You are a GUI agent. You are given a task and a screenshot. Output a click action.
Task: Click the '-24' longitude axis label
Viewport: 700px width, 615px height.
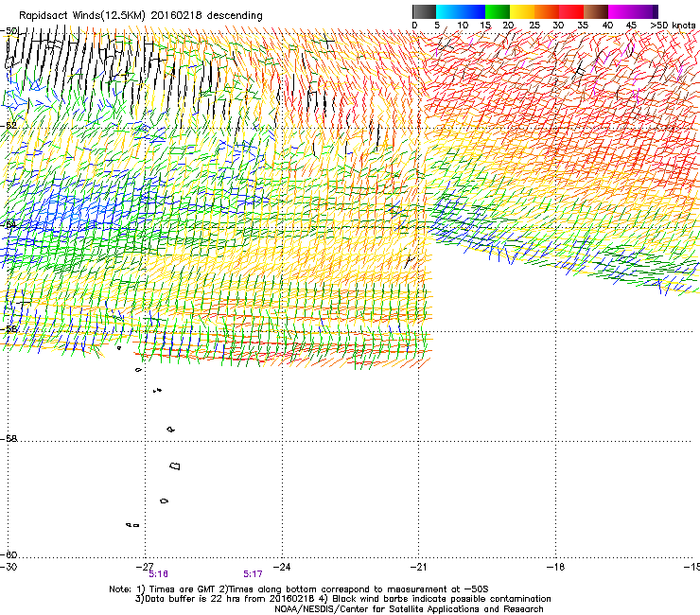pos(282,567)
